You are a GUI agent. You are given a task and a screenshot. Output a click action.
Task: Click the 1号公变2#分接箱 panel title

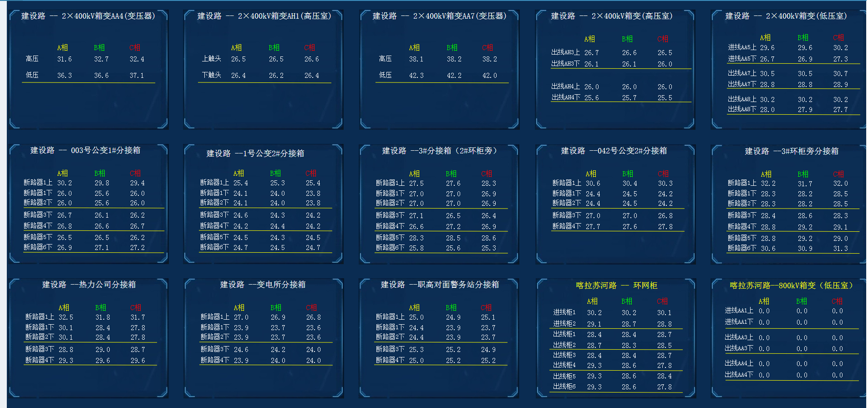(x=255, y=153)
